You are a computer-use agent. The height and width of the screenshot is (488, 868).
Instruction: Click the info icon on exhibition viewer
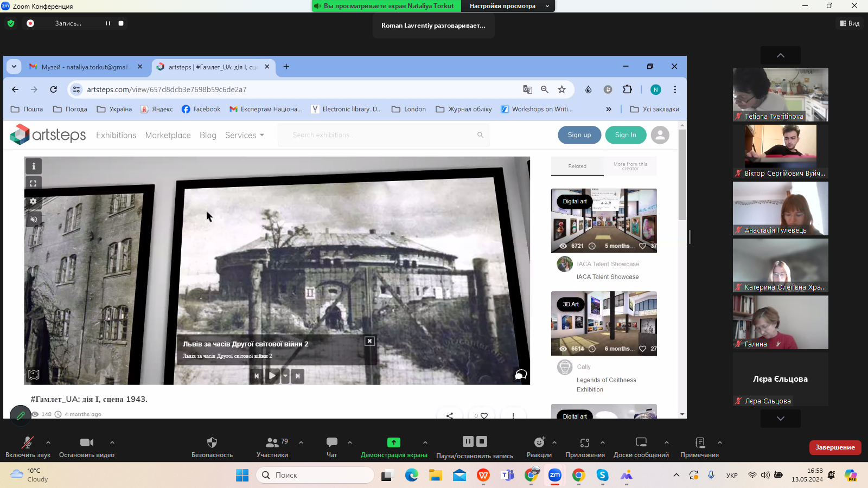(34, 166)
